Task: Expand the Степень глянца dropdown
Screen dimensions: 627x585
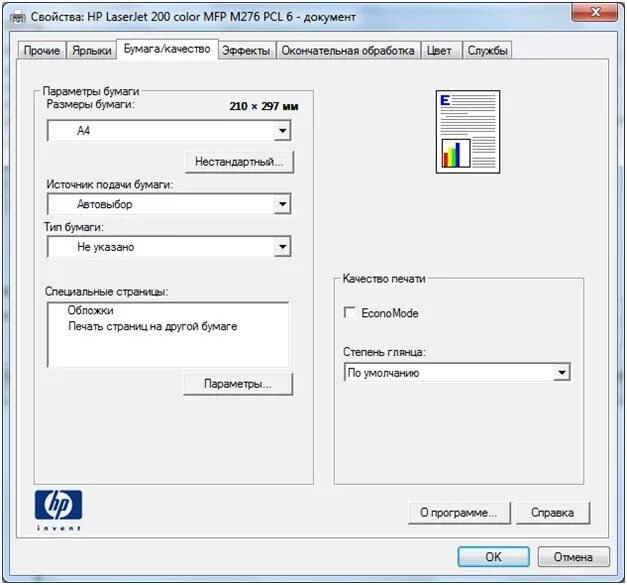Action: click(x=457, y=372)
